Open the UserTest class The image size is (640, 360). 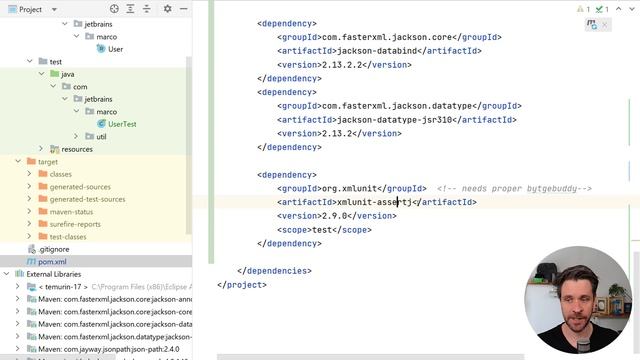pyautogui.click(x=122, y=124)
